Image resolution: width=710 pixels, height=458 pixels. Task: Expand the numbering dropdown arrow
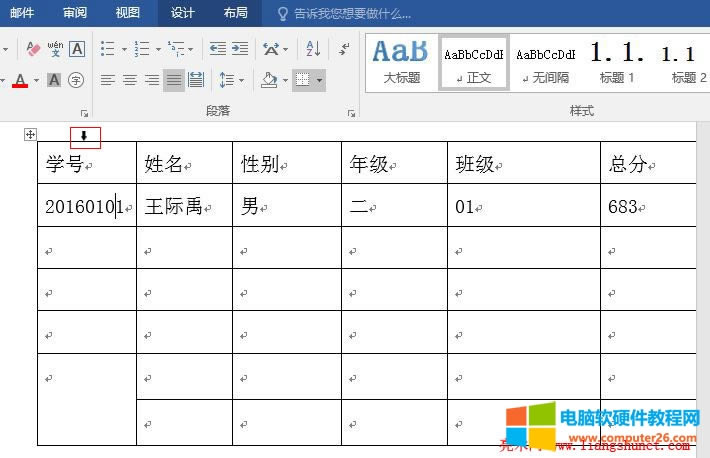click(158, 49)
